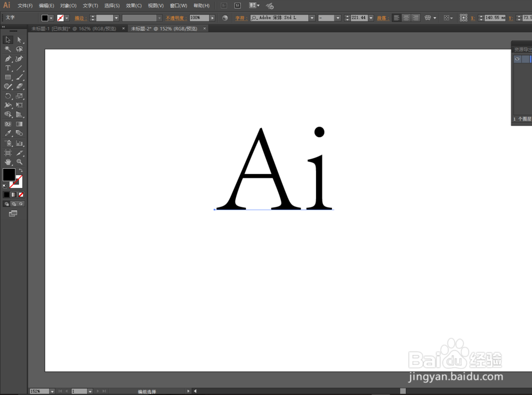Switch to 未标题-2 document tab

(x=164, y=29)
